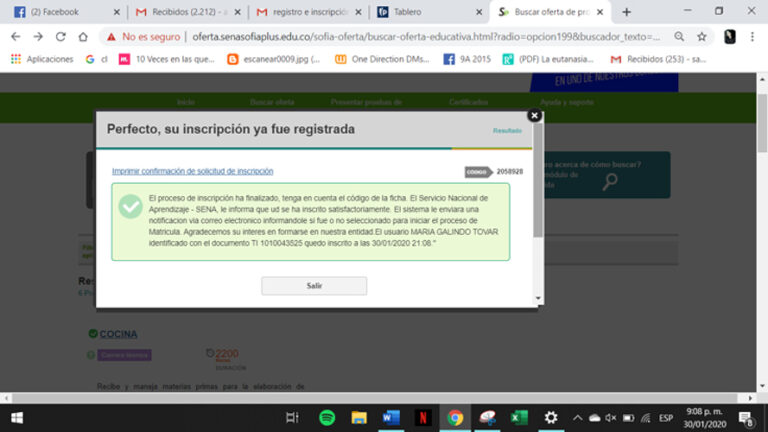Open Windows Settings gear in taskbar
The image size is (768, 432).
coord(551,417)
